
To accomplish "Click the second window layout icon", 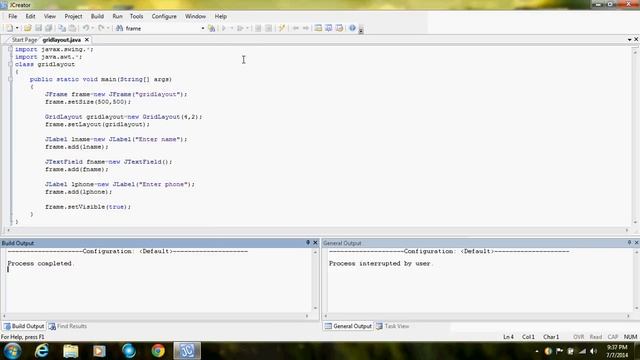I will pos(329,28).
